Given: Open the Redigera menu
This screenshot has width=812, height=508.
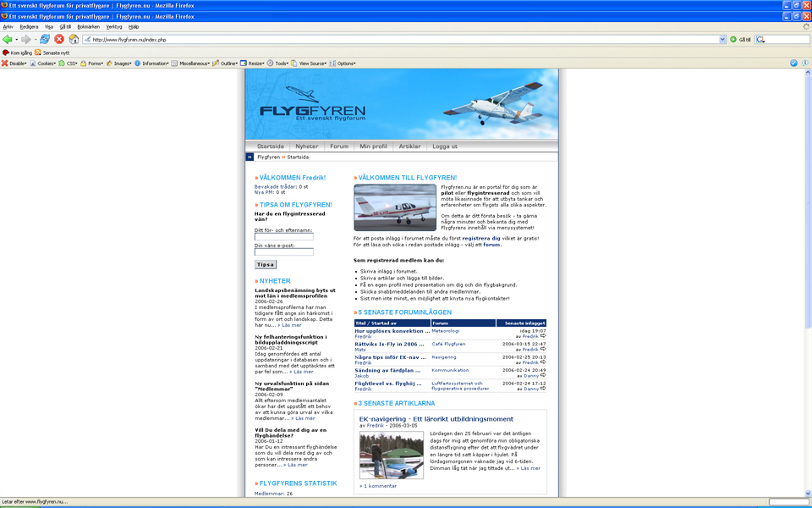Looking at the screenshot, I should 29,26.
